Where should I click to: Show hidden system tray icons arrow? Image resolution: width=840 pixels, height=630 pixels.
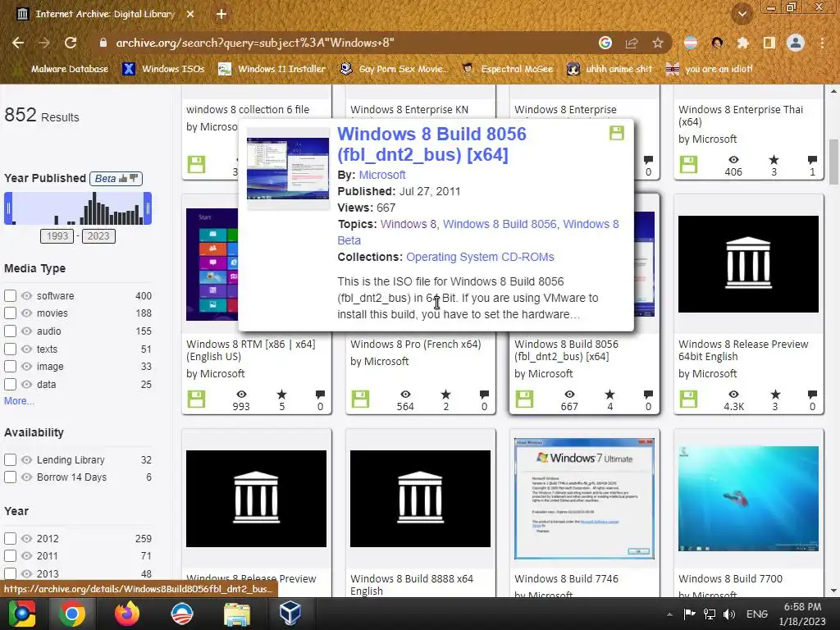coord(669,614)
